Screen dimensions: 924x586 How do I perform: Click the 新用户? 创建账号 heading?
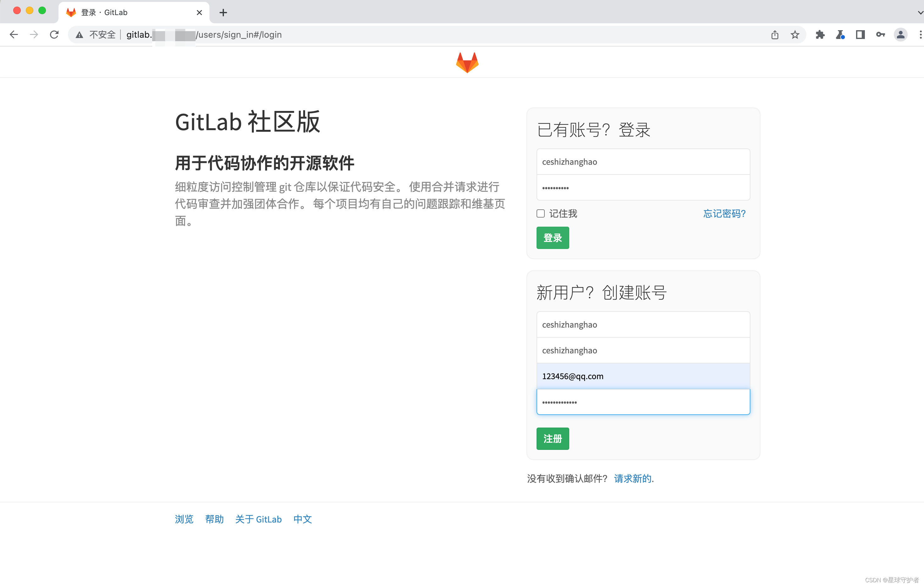601,293
